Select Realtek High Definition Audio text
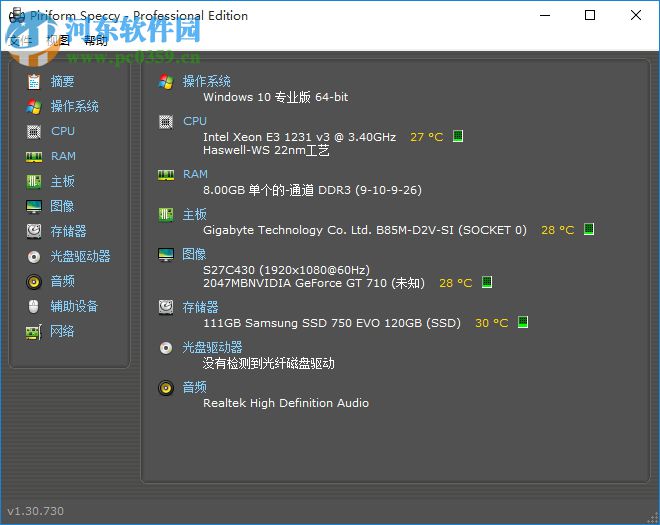This screenshot has width=660, height=525. (x=286, y=403)
